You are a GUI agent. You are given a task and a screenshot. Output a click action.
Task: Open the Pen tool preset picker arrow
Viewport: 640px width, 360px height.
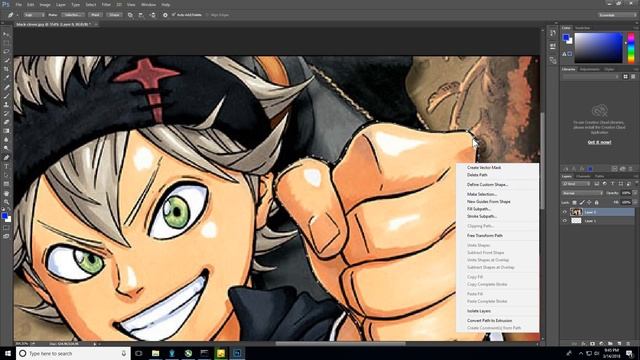pyautogui.click(x=18, y=15)
